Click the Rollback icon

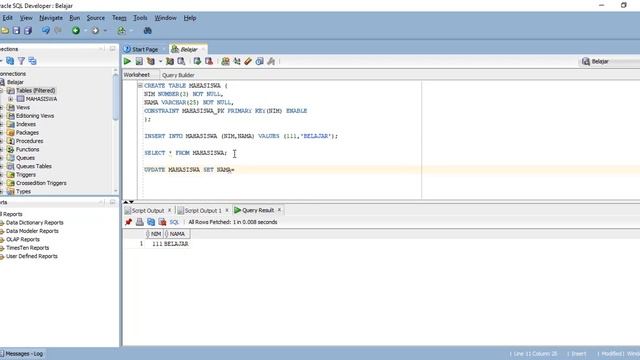209,61
